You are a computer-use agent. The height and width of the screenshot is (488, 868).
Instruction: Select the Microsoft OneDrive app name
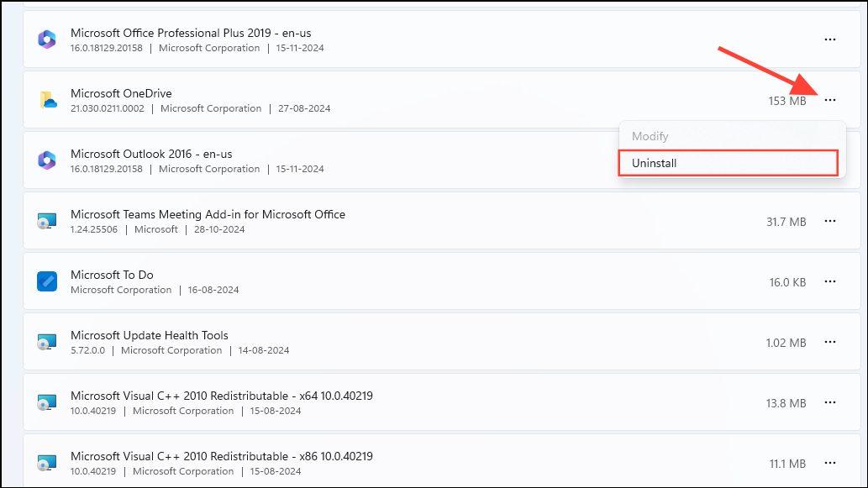coord(121,93)
